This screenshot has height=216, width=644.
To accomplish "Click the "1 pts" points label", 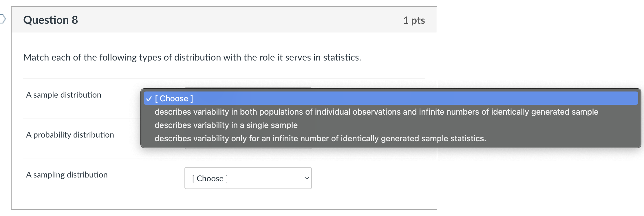I will [414, 20].
